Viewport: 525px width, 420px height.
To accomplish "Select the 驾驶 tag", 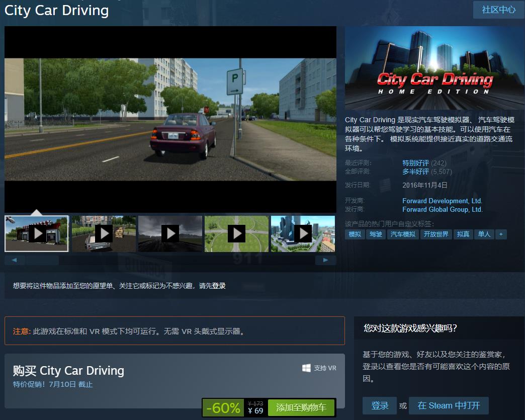I will tap(376, 234).
